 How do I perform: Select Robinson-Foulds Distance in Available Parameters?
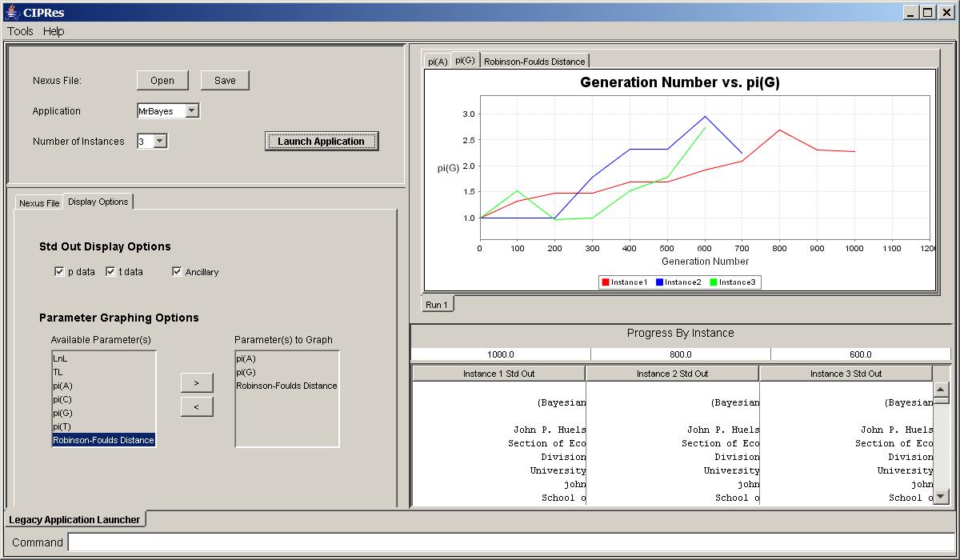(104, 440)
